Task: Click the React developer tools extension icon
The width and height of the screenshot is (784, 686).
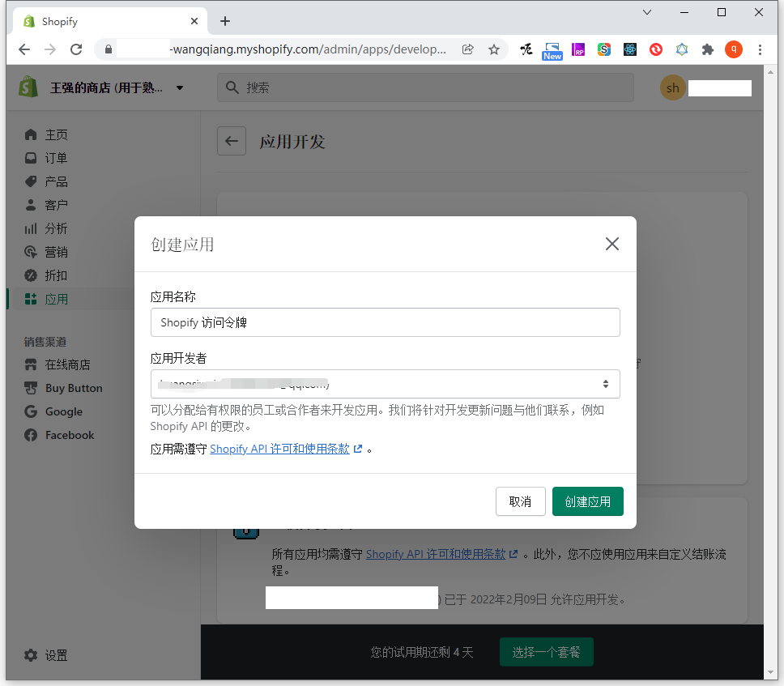Action: click(630, 49)
